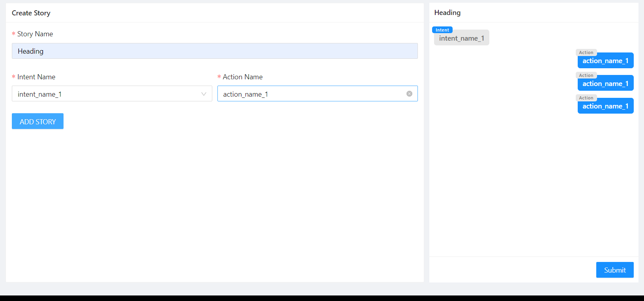Screen dimensions: 644x301
Task: Click the Intent Name field label
Action: [x=36, y=77]
